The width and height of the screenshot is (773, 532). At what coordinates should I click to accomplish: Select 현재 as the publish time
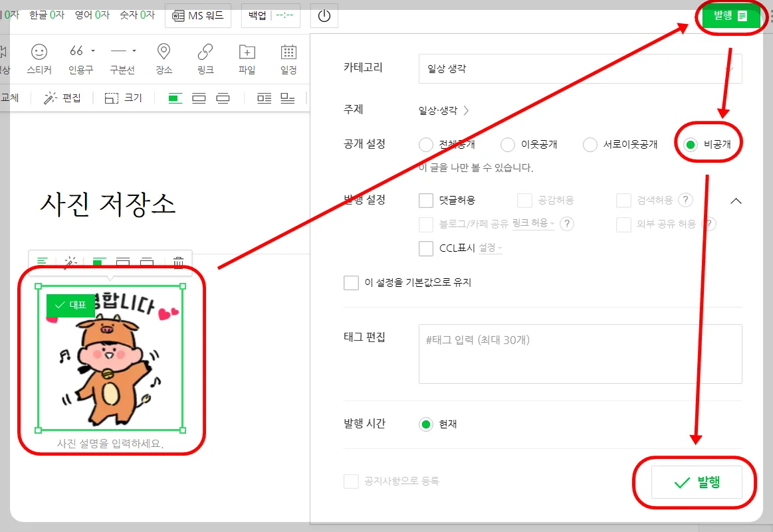pos(426,424)
